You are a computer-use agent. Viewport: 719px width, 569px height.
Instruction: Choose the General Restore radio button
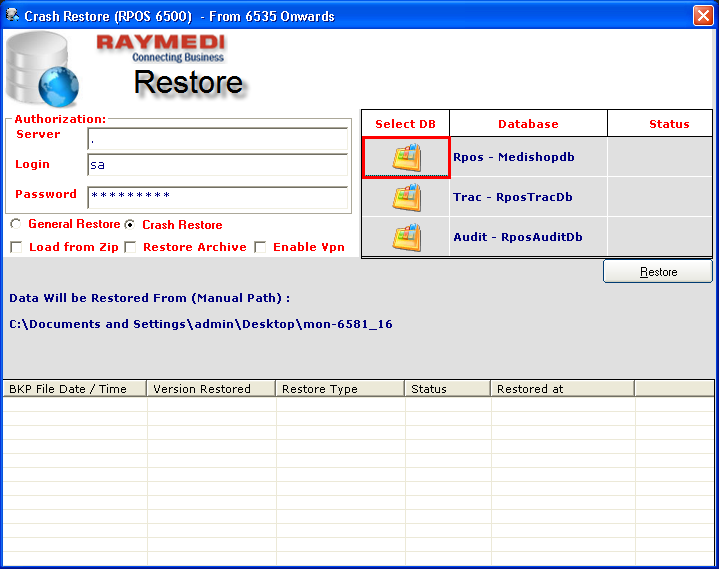[x=16, y=224]
